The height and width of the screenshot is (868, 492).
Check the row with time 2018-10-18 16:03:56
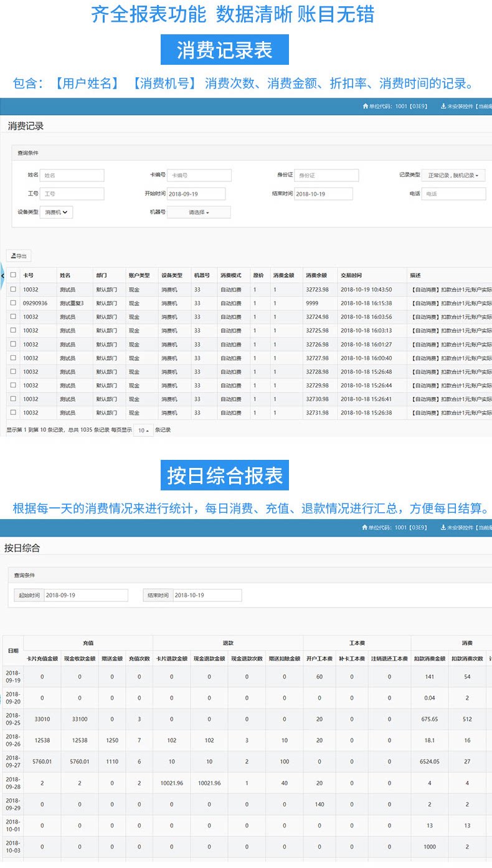tap(13, 317)
